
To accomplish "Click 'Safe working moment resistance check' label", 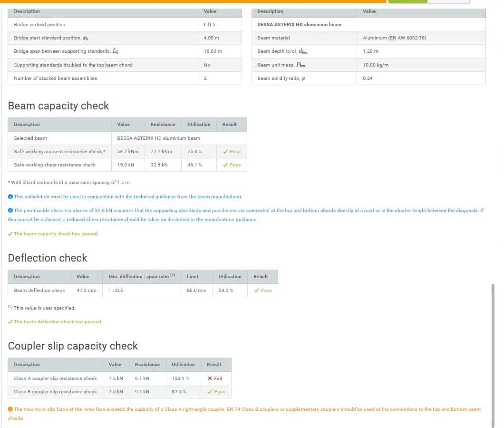I will click(x=59, y=151).
